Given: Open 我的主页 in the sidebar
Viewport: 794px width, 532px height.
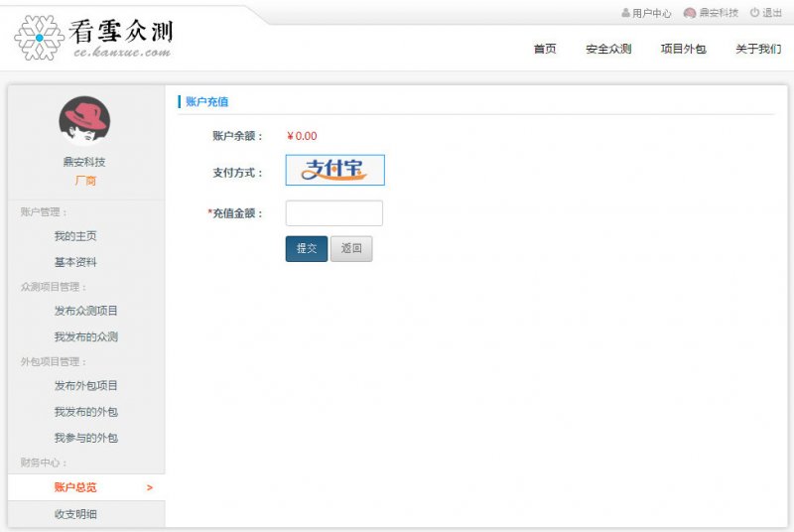Looking at the screenshot, I should click(x=75, y=236).
